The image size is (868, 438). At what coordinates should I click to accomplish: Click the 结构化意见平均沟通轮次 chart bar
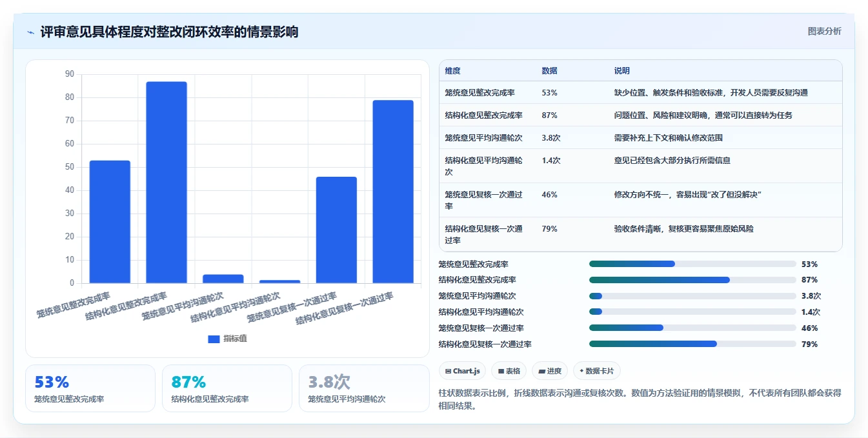(279, 281)
